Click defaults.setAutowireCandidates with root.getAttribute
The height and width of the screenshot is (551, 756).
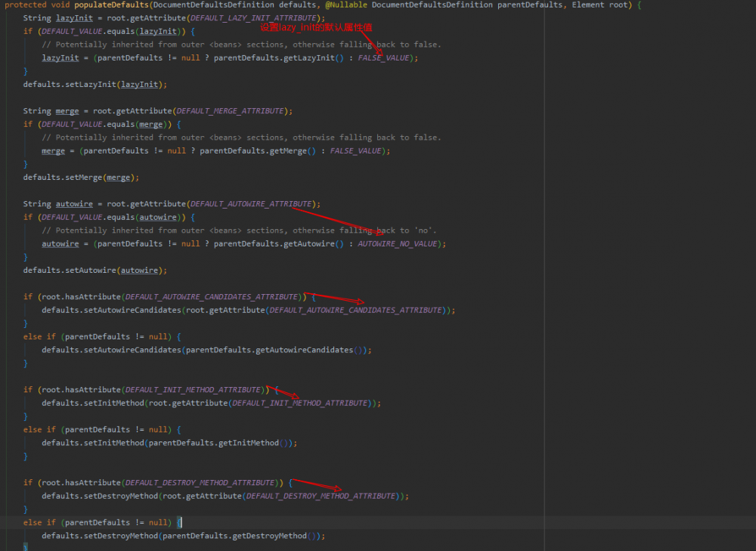tap(248, 311)
